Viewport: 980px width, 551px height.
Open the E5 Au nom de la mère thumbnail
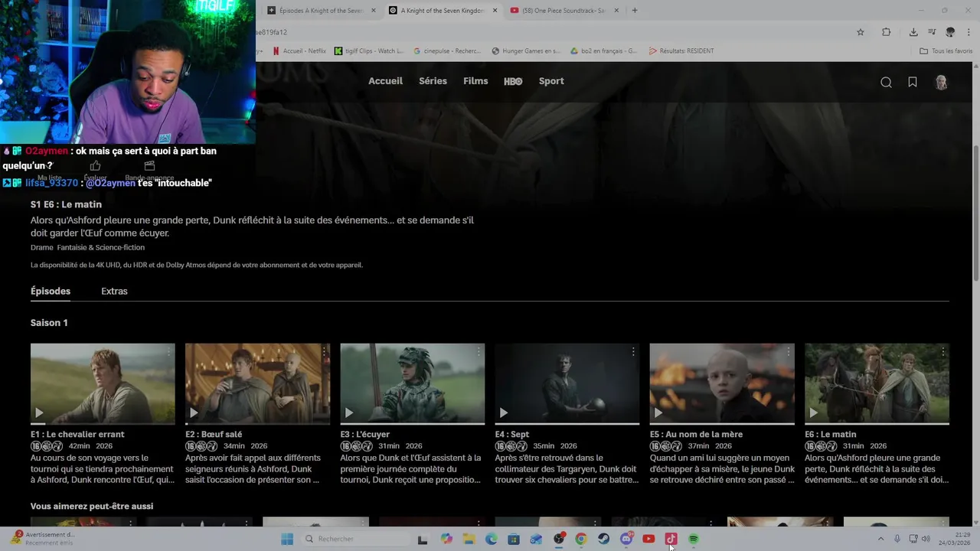[722, 383]
